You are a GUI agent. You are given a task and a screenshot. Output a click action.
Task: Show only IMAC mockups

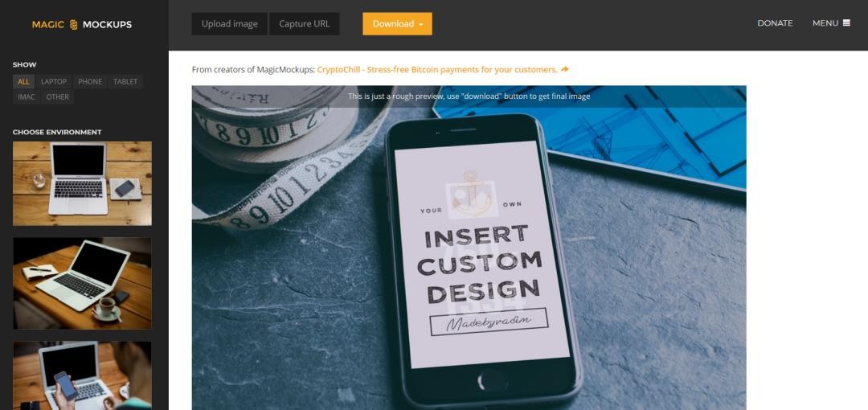[x=26, y=97]
